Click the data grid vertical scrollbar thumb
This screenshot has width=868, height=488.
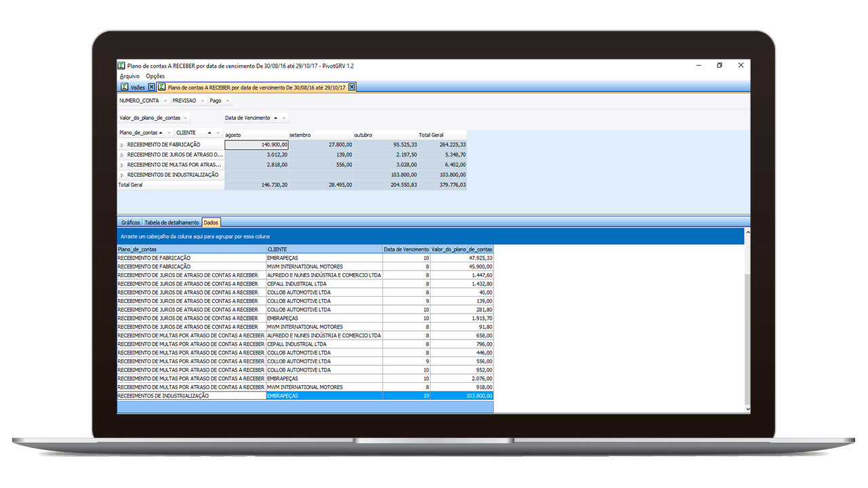pos(747,339)
